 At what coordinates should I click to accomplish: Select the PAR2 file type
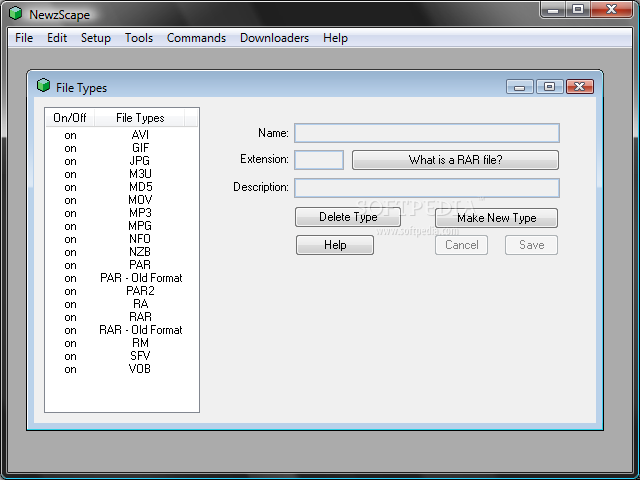[140, 291]
